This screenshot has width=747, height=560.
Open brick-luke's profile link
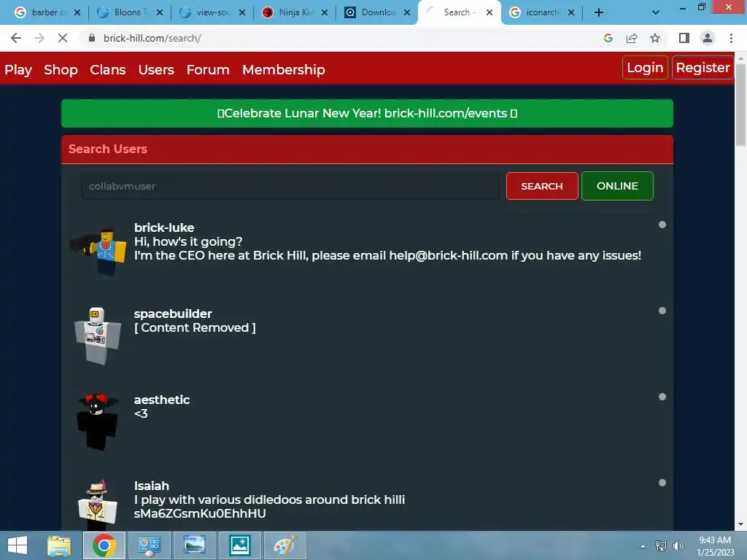[x=164, y=227]
